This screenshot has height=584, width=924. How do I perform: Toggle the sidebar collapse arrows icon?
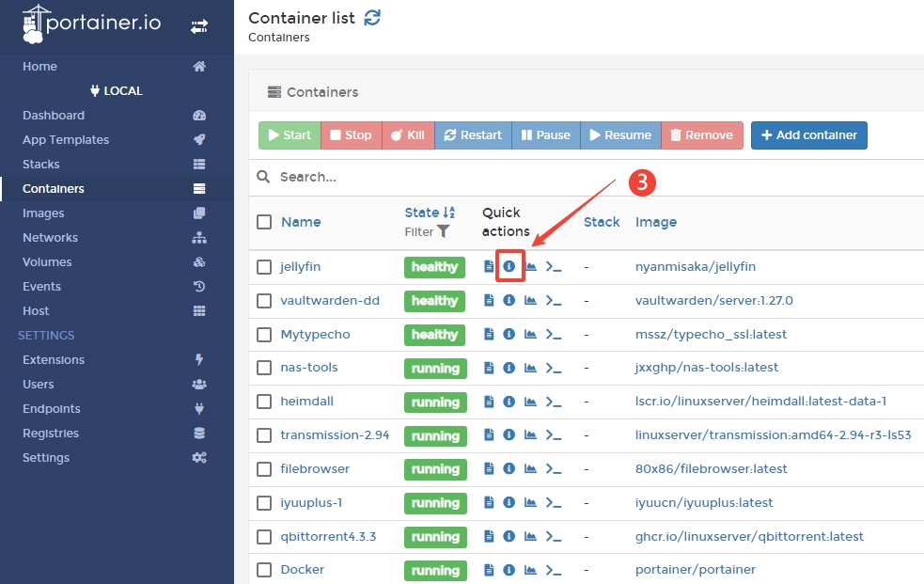199,26
